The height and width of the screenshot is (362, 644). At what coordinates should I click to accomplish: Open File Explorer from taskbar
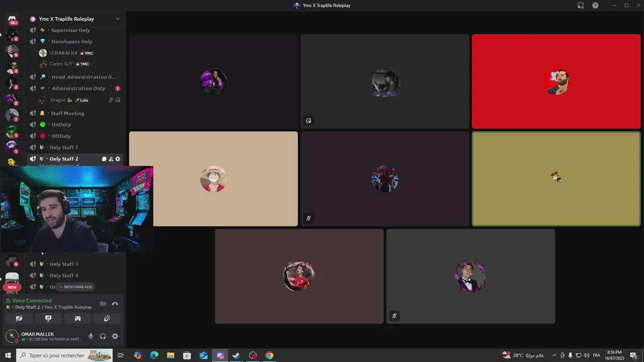[x=171, y=355]
